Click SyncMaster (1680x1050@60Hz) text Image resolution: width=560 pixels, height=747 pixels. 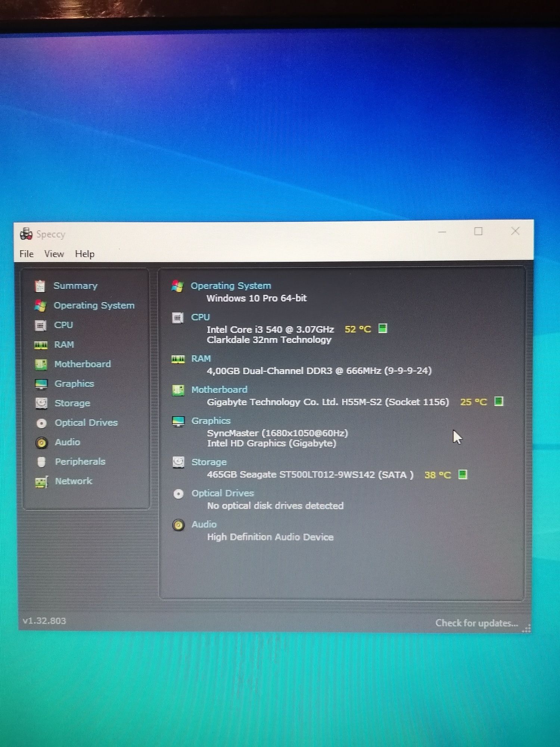click(277, 433)
